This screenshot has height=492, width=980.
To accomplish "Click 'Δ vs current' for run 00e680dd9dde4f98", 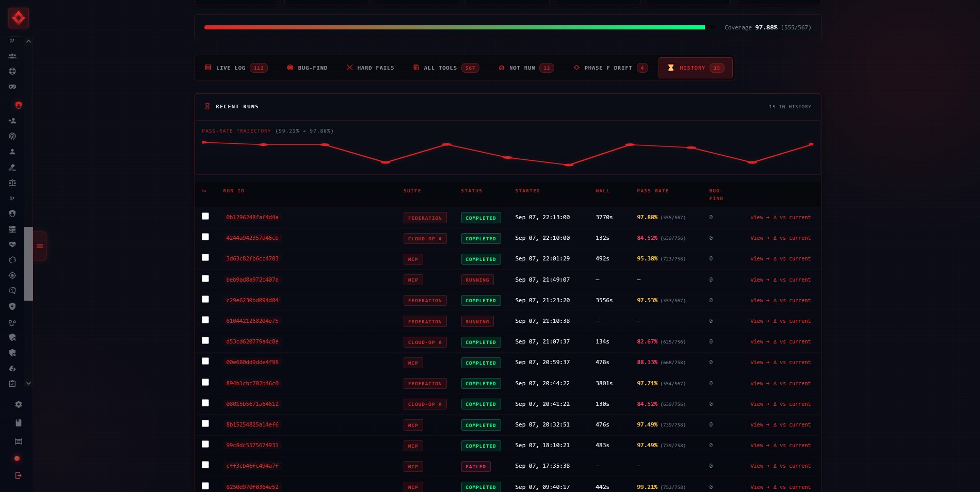I will click(792, 363).
